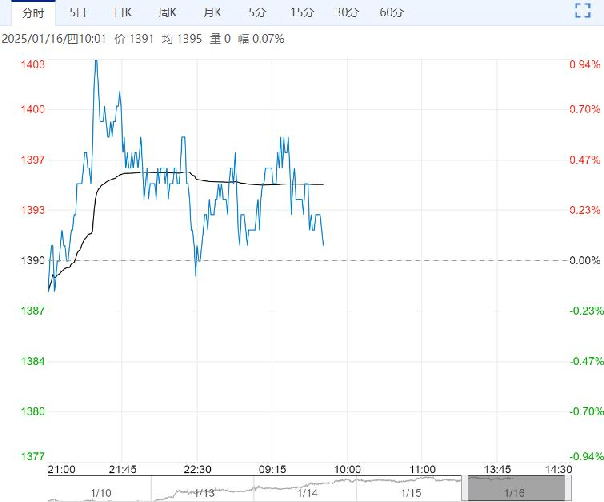Click the 22:30 time axis label
604x502 pixels.
pyautogui.click(x=197, y=469)
